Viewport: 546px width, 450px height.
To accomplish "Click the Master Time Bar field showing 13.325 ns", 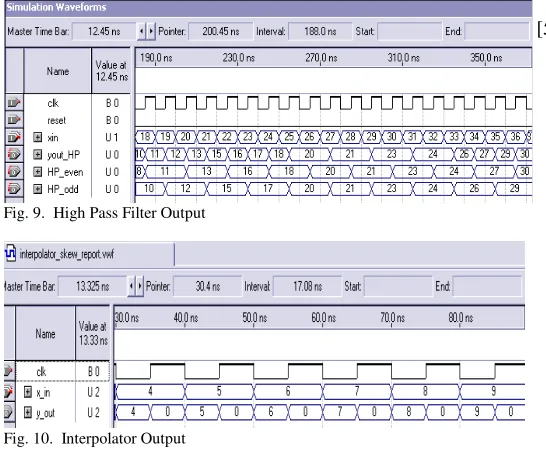I will pyautogui.click(x=93, y=286).
